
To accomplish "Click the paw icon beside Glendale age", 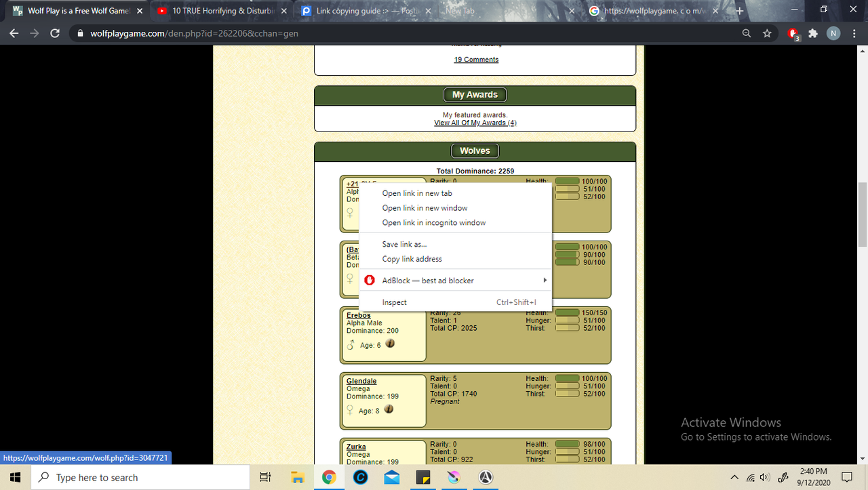I will [x=389, y=409].
